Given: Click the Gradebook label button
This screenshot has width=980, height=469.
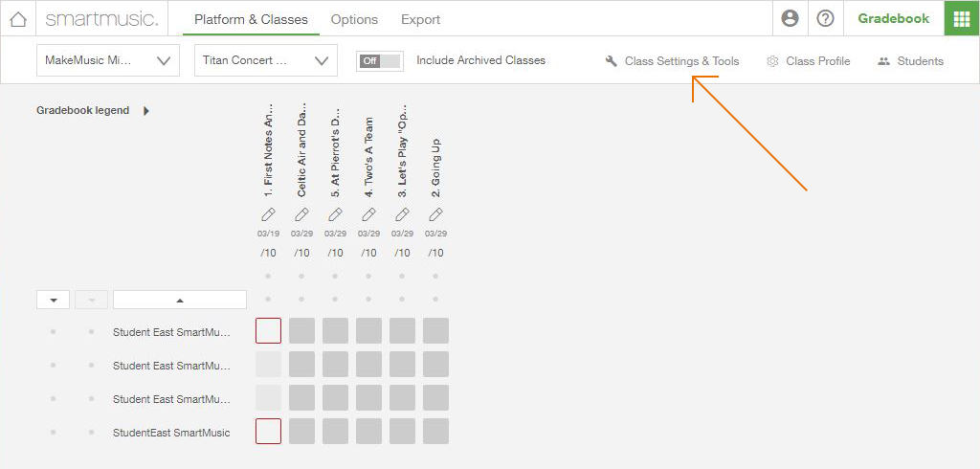Looking at the screenshot, I should (x=893, y=19).
